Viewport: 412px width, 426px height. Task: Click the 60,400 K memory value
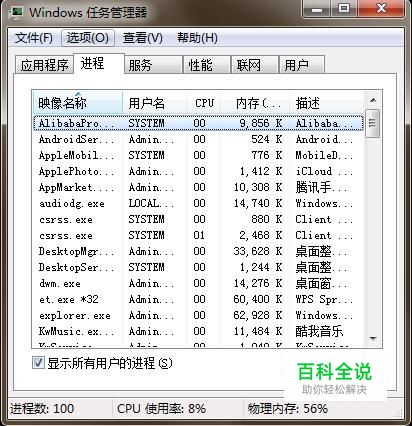point(258,299)
